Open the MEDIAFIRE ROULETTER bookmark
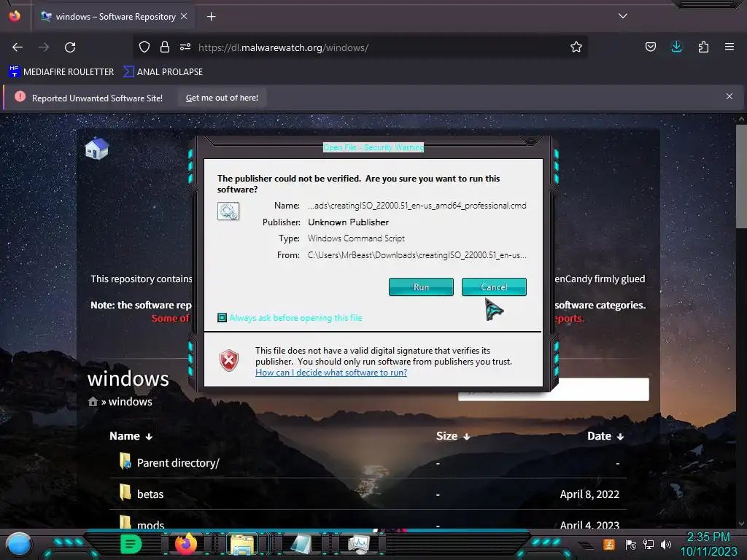 coord(61,72)
